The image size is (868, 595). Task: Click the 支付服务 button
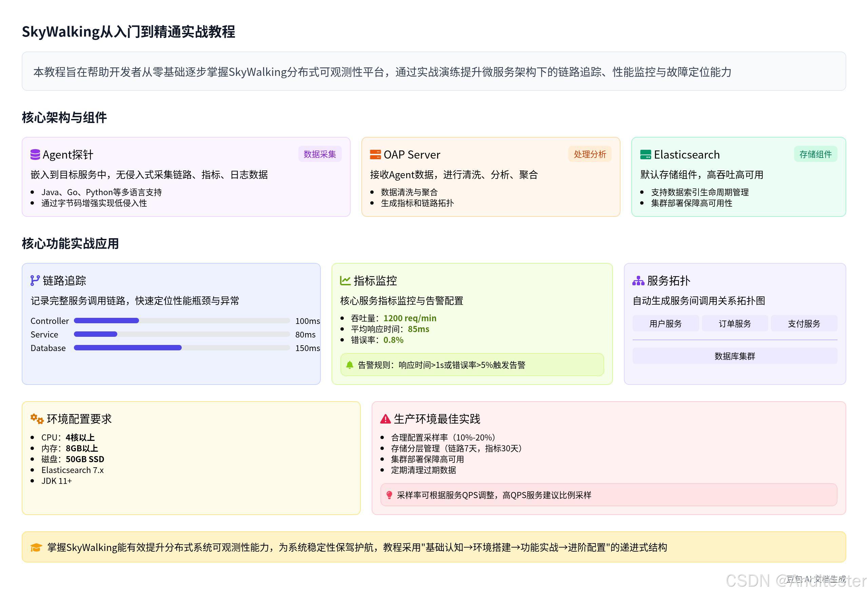(804, 323)
